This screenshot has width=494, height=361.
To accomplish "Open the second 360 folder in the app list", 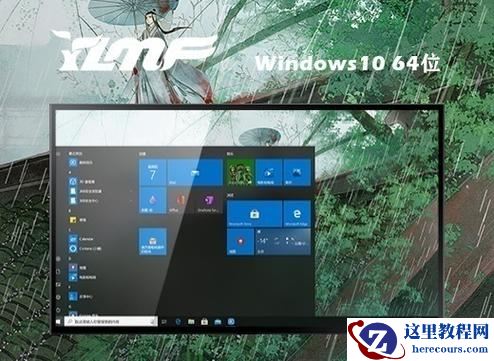I will pyautogui.click(x=84, y=201).
